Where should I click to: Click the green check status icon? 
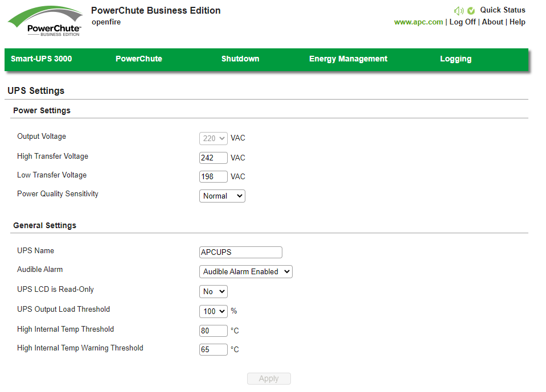pos(471,11)
